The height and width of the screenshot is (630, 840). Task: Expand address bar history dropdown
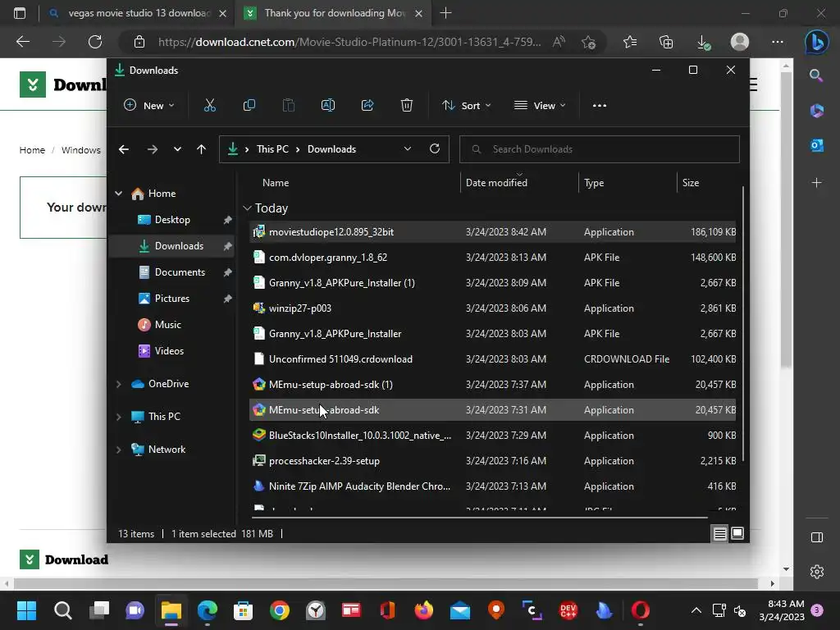coord(408,149)
